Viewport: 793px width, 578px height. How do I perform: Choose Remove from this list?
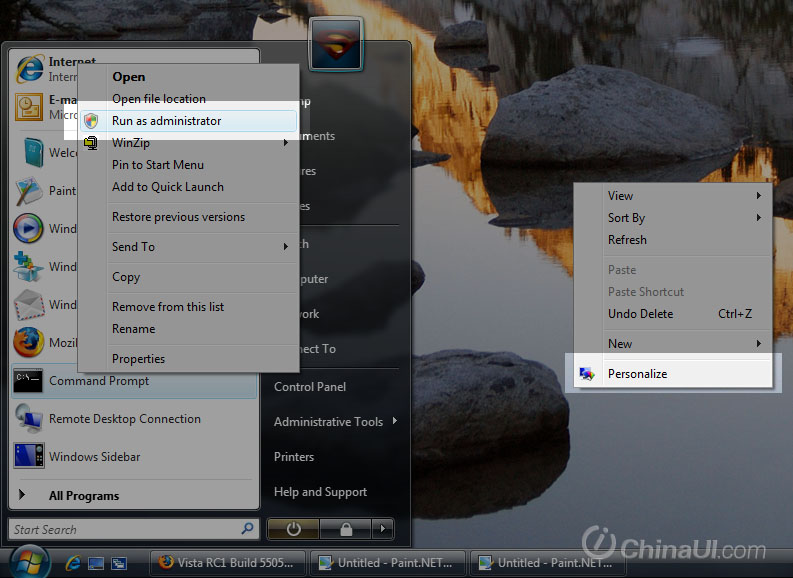[188, 307]
